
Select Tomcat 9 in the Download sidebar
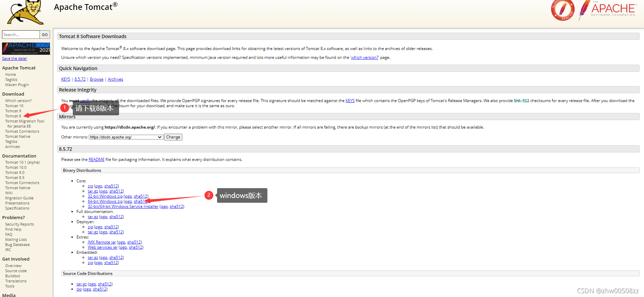13,111
